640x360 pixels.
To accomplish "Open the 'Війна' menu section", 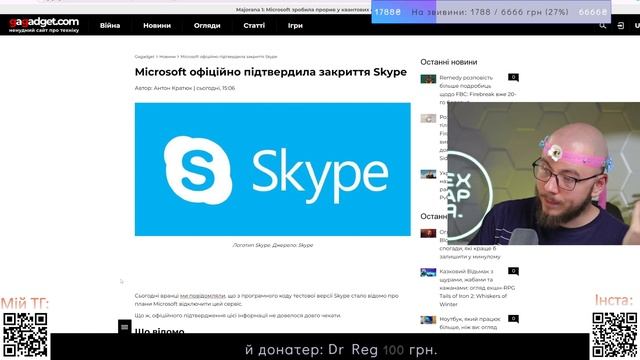I will [x=110, y=25].
